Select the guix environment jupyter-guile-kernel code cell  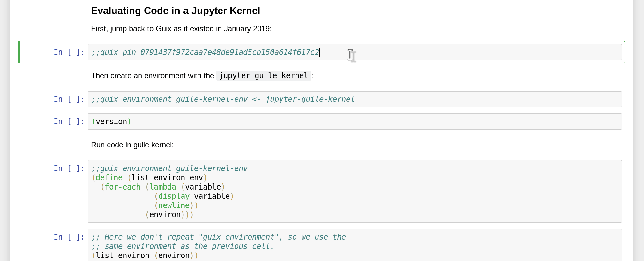[x=355, y=99]
